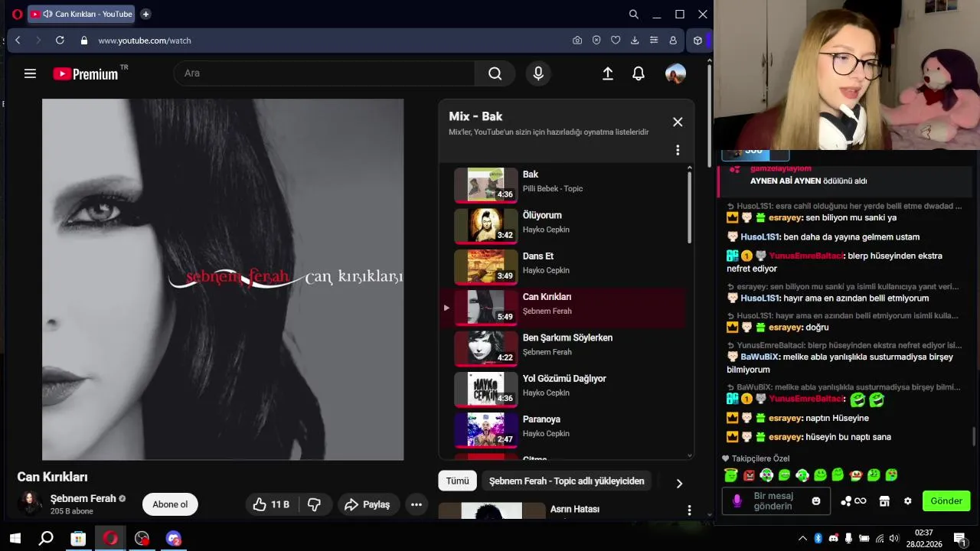Viewport: 980px width, 551px height.
Task: Open the YouTube hamburger guide menu
Action: (x=30, y=73)
